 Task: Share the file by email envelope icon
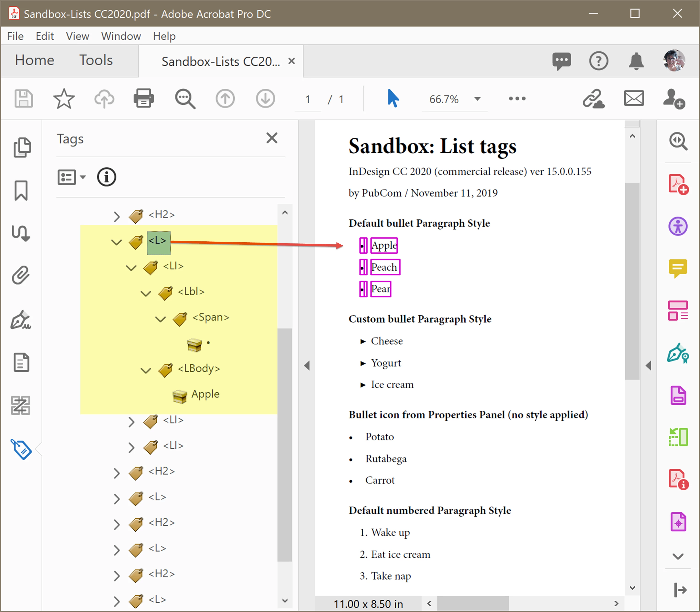click(x=634, y=99)
